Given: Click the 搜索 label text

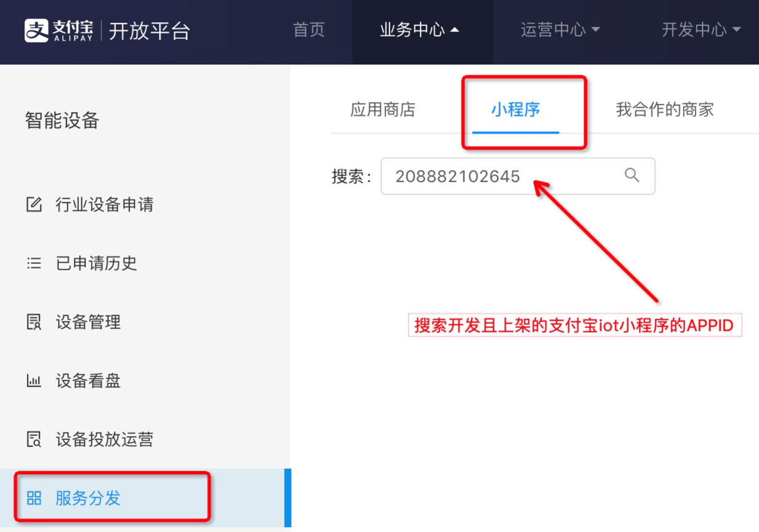Looking at the screenshot, I should 351,177.
